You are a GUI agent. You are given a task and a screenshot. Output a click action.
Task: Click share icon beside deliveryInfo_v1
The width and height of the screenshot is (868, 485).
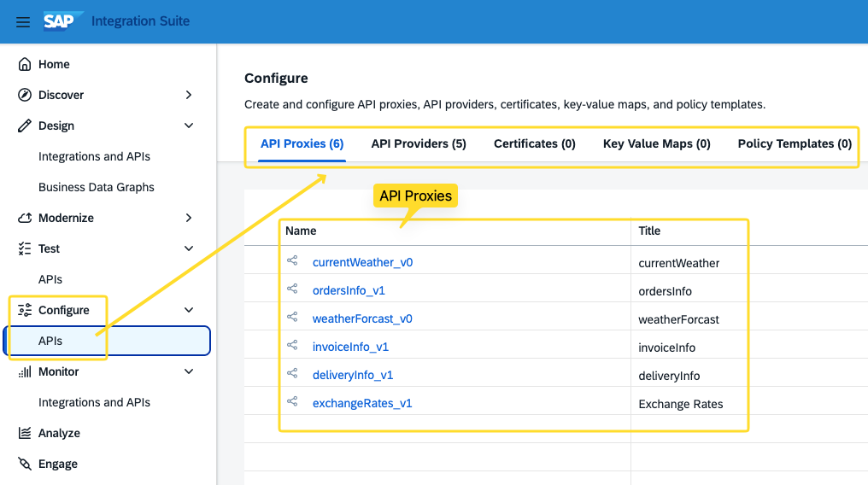292,373
